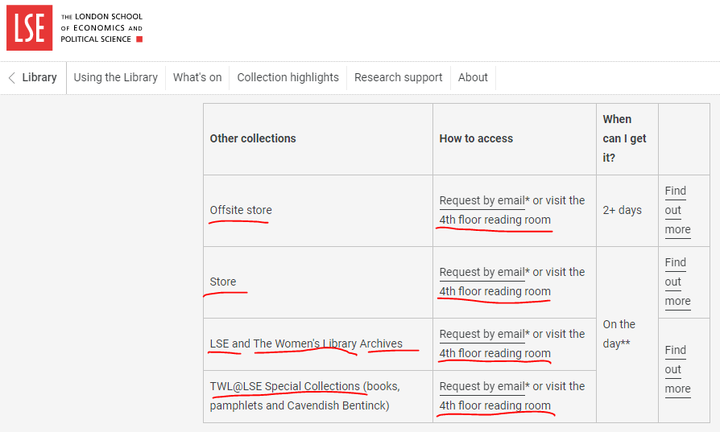
Task: Click Find out more in Store row
Action: point(678,282)
